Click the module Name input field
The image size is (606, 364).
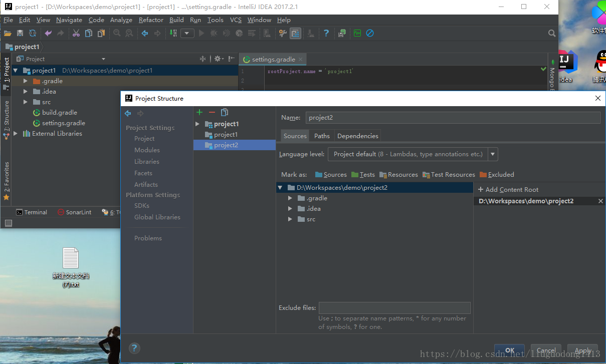(453, 118)
